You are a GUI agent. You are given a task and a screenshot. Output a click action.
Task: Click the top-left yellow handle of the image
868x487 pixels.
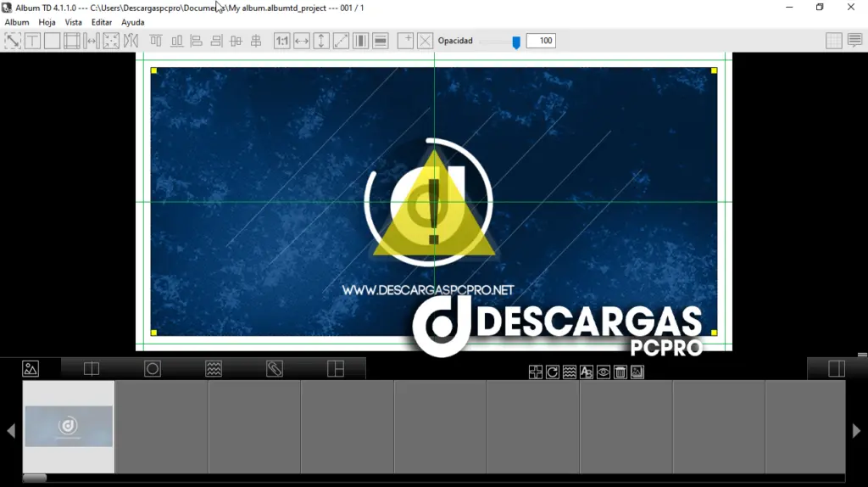pyautogui.click(x=154, y=70)
